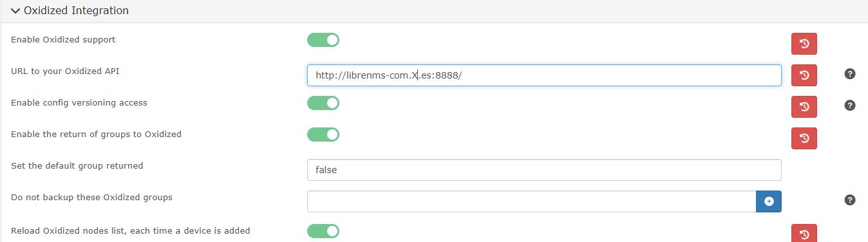Reset Enable config versioning access setting
Screen dimensions: 868x242
tap(804, 107)
